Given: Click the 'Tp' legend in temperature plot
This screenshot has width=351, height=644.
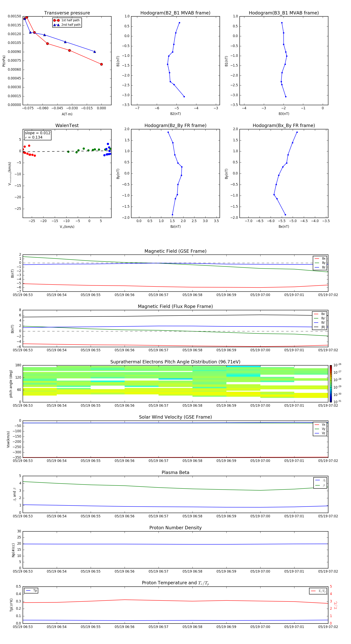Looking at the screenshot, I should tap(31, 591).
